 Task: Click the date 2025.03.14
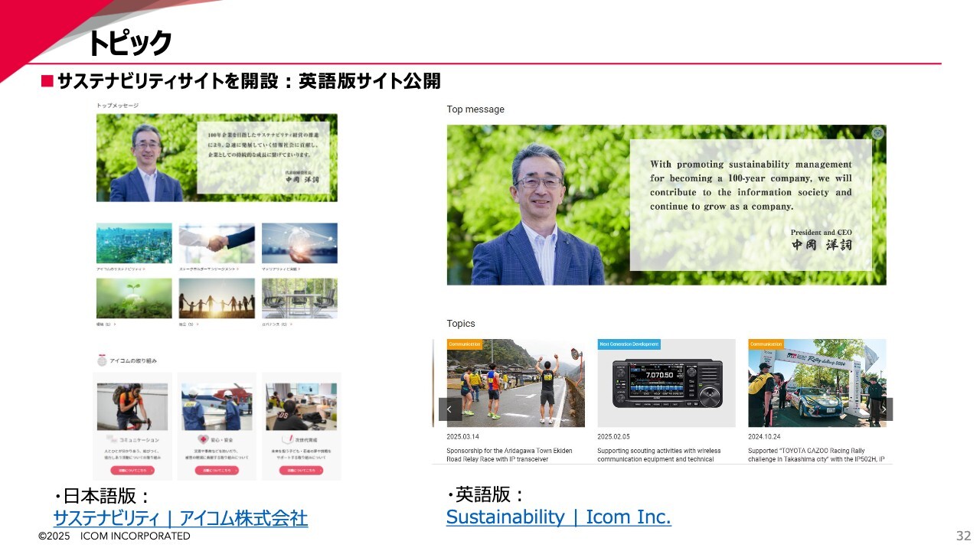(463, 436)
